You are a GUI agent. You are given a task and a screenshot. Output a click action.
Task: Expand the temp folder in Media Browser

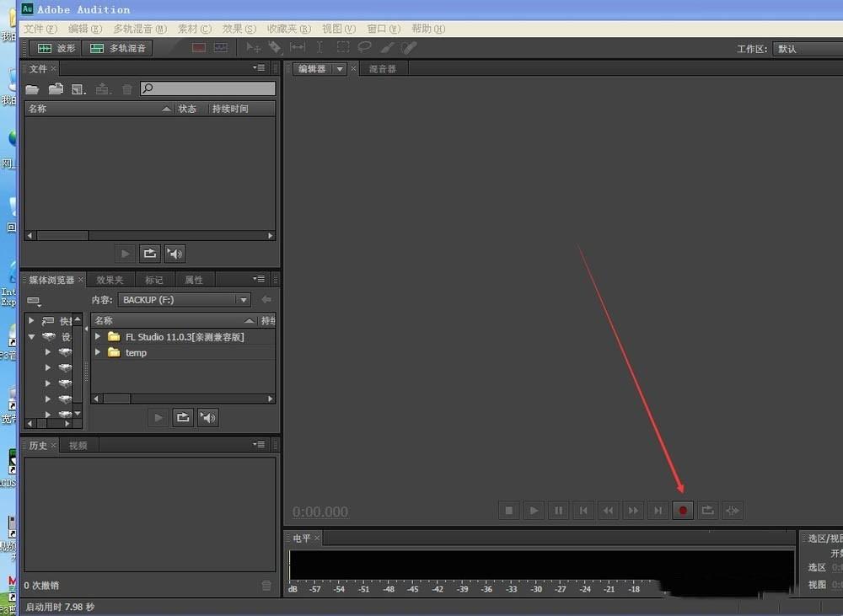(97, 352)
